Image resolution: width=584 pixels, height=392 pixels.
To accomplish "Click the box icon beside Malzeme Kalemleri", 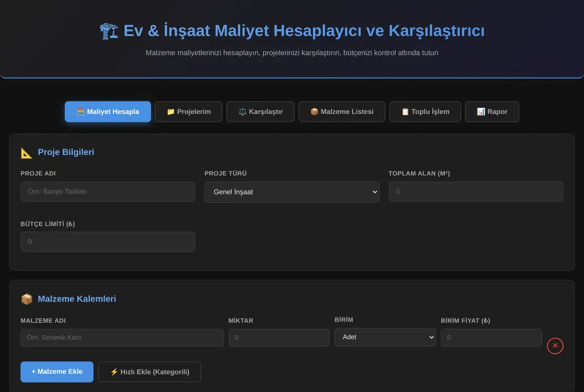I will 27,299.
